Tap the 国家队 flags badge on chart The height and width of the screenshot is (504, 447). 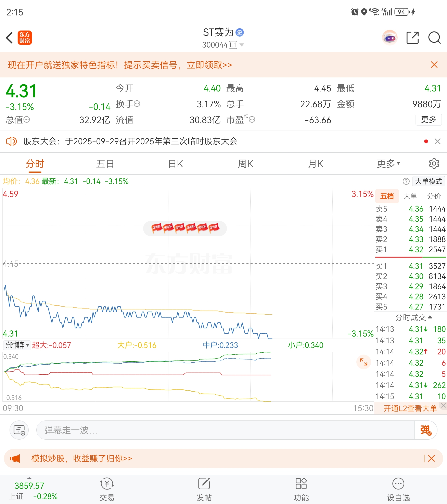(185, 228)
